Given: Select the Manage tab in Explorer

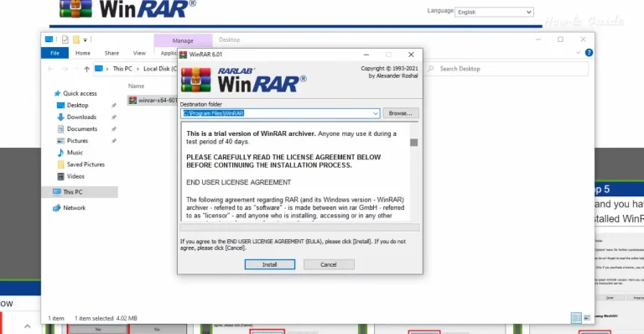Looking at the screenshot, I should tap(183, 40).
